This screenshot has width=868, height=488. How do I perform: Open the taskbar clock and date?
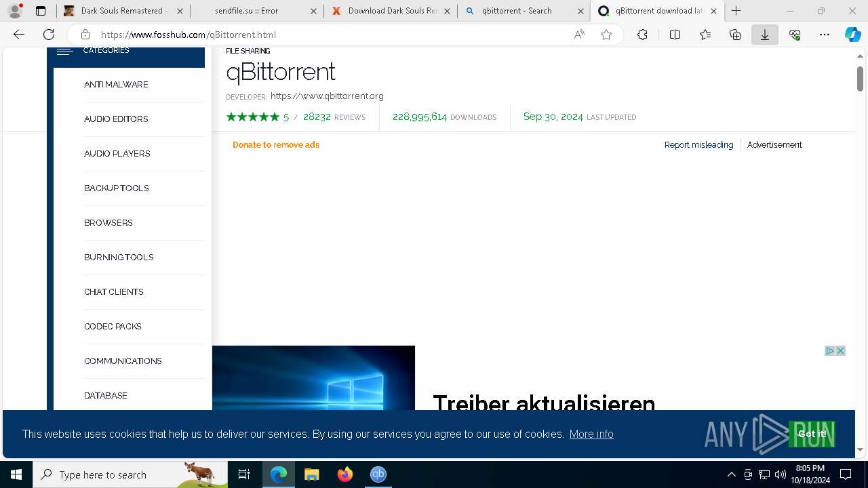click(x=810, y=474)
